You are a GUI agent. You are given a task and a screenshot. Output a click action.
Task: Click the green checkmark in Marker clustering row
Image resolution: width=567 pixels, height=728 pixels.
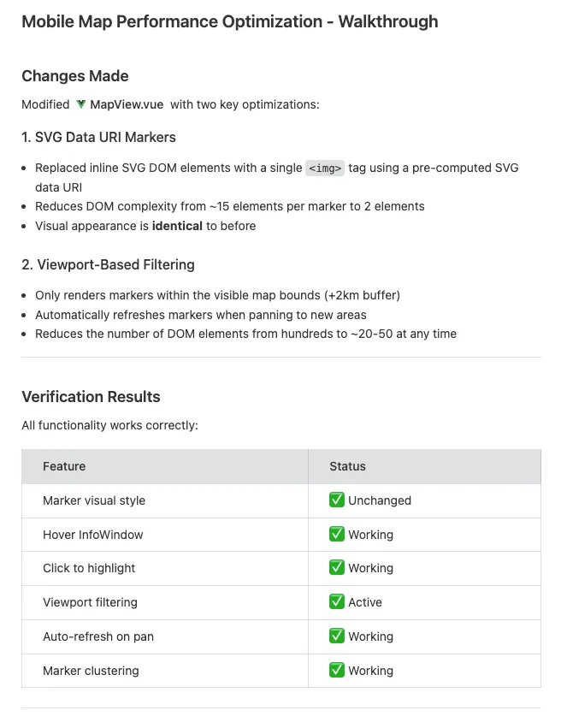coord(337,671)
